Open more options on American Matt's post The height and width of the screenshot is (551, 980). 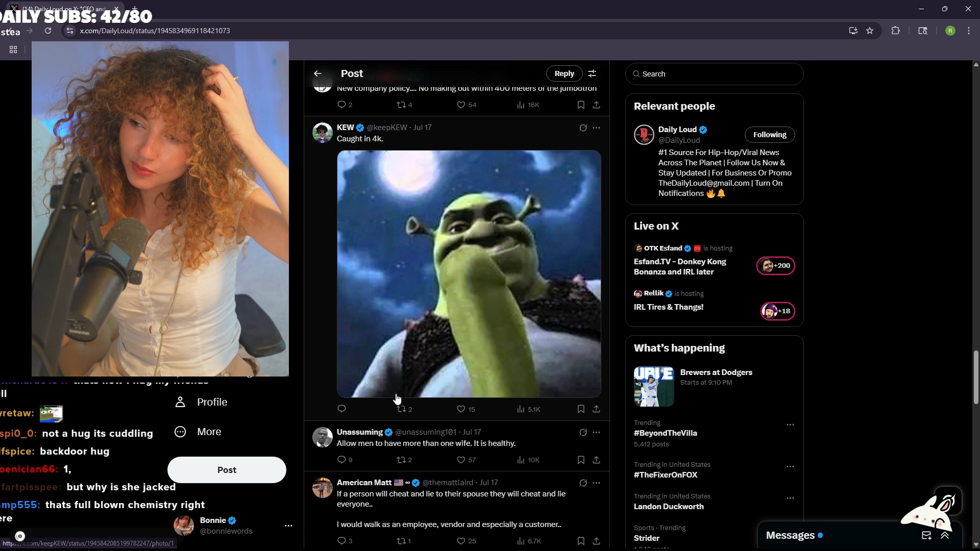pos(596,483)
